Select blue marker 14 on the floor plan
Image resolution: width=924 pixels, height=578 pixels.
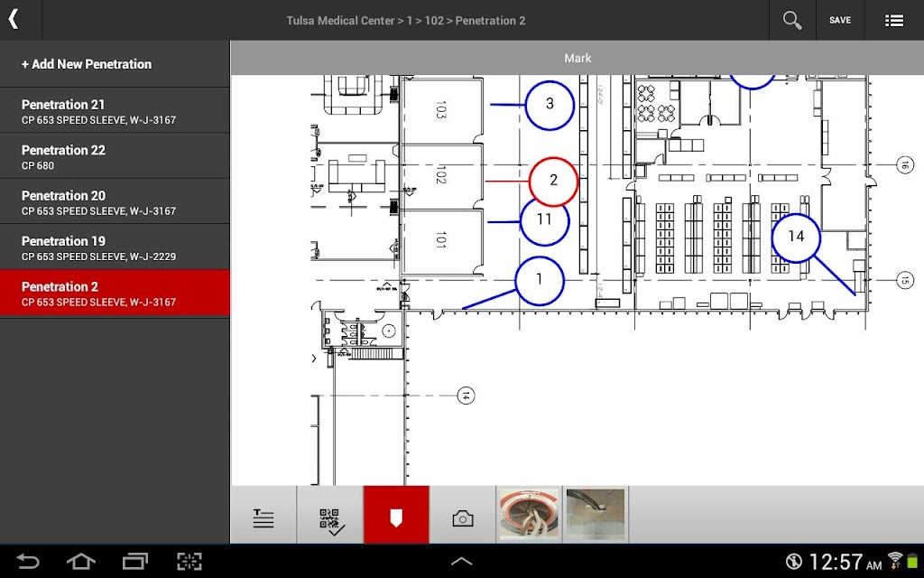click(796, 238)
